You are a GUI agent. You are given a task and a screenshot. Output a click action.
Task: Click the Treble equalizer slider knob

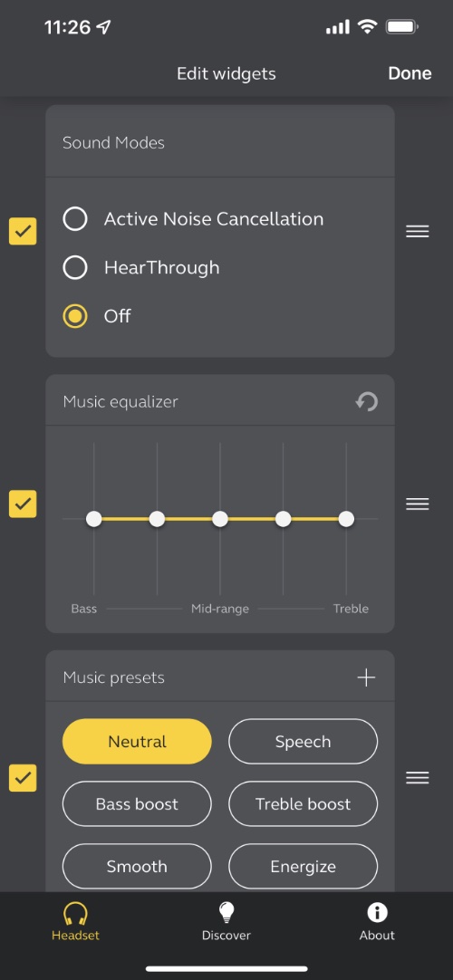(x=346, y=519)
